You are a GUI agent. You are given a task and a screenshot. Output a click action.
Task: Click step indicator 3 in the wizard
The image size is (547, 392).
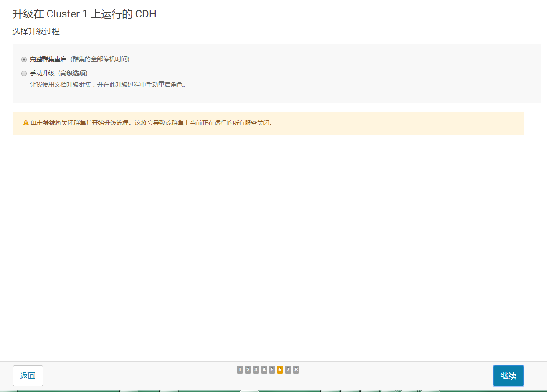point(256,369)
